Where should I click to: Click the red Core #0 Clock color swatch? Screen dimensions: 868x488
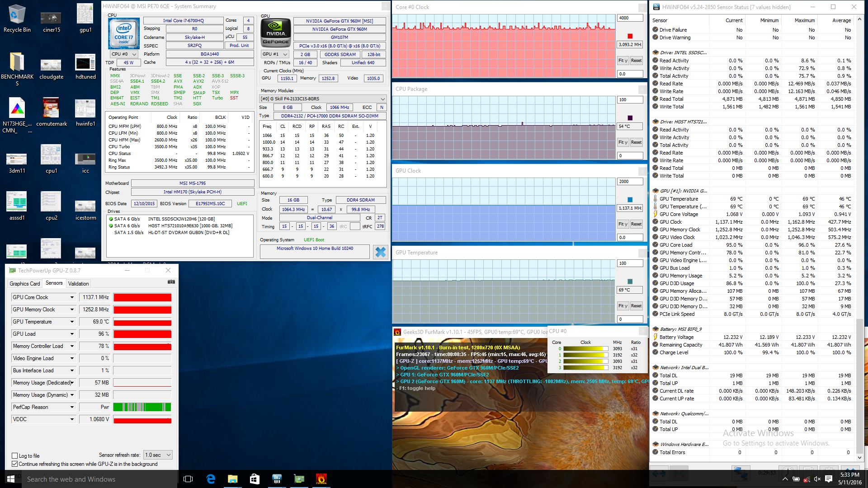[630, 36]
